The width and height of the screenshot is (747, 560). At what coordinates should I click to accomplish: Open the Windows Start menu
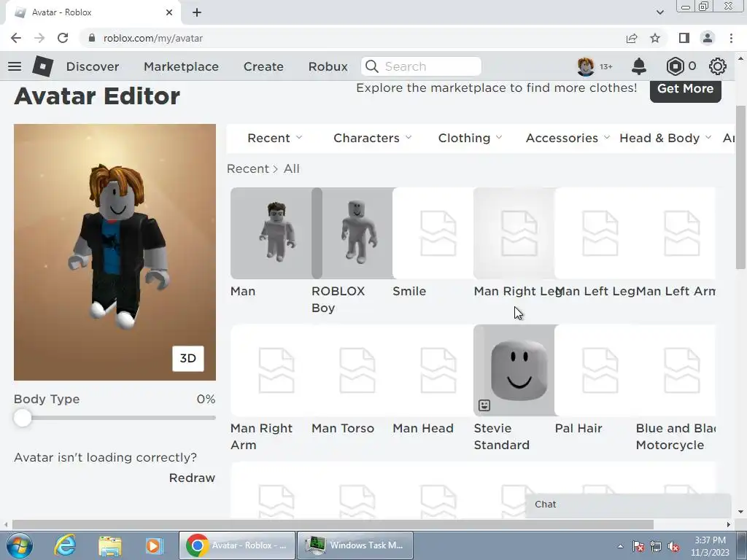coord(19,545)
